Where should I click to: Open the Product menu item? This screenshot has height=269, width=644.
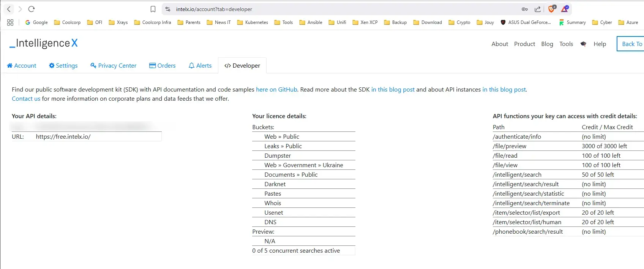(524, 44)
